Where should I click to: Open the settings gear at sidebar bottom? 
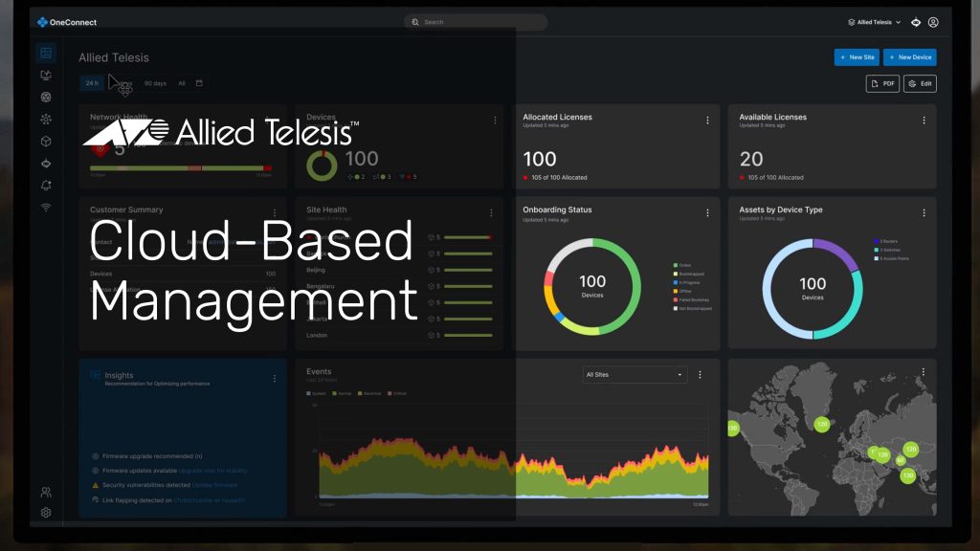[x=46, y=513]
